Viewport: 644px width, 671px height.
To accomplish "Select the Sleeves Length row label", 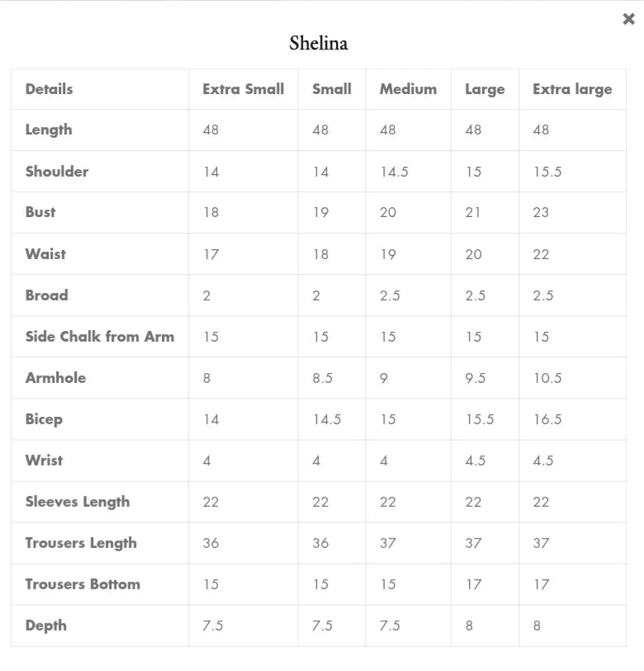I will click(x=77, y=502).
